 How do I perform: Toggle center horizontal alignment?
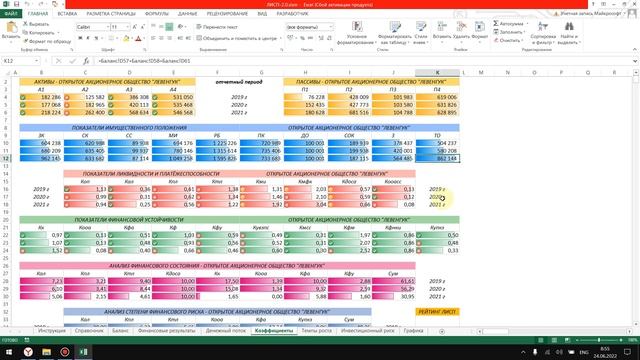pyautogui.click(x=161, y=38)
